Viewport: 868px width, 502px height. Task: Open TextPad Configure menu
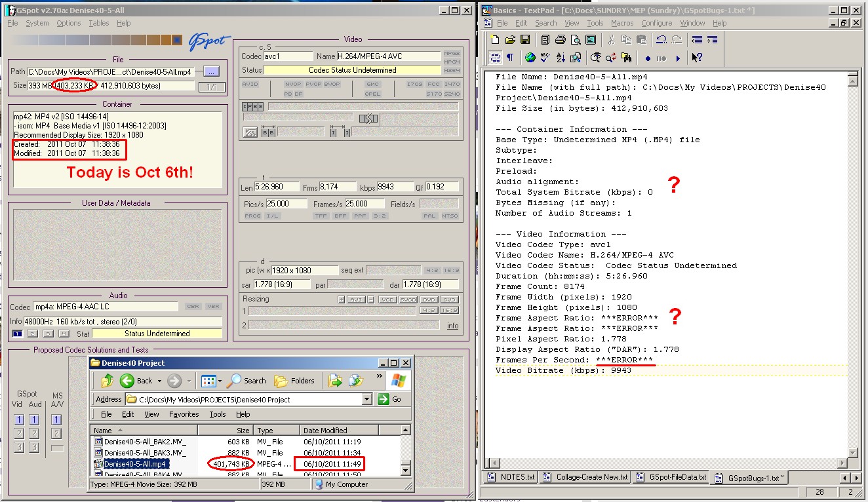tap(656, 23)
